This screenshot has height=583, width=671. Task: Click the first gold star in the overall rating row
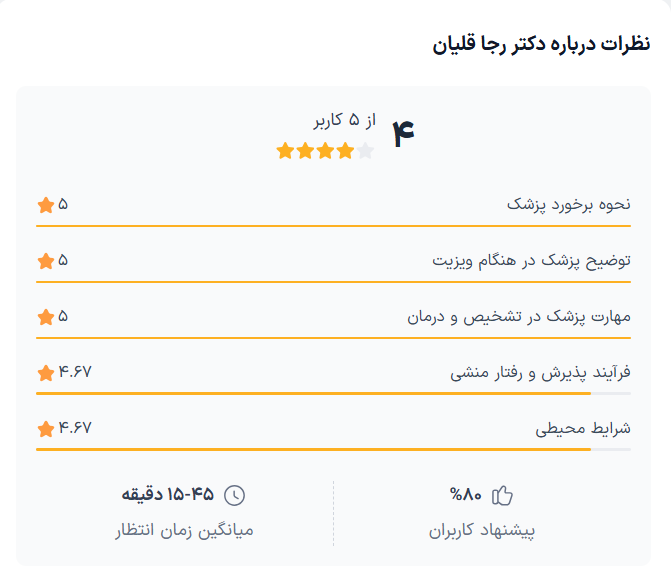[x=285, y=151]
